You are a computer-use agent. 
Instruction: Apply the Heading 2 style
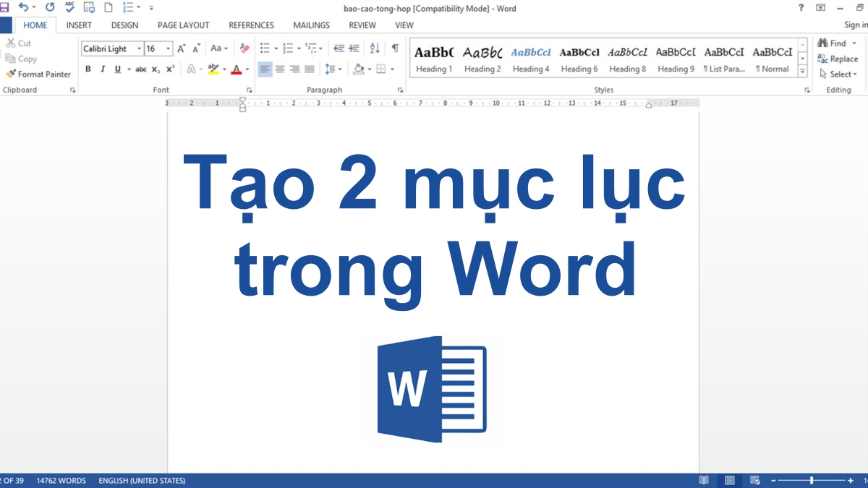482,59
